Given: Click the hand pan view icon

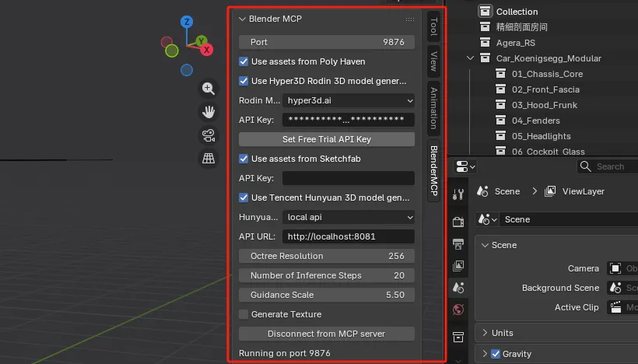Looking at the screenshot, I should tap(209, 112).
